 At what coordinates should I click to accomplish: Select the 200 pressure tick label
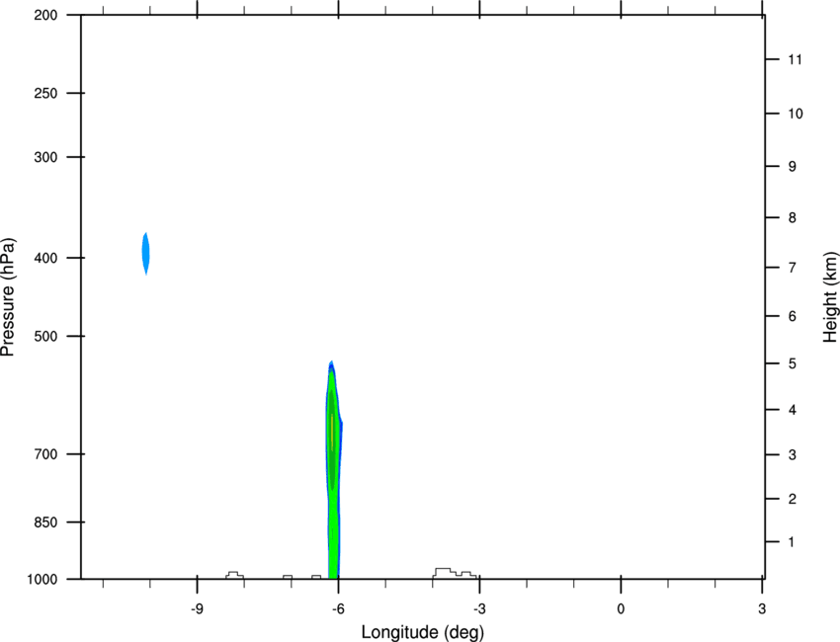point(45,15)
